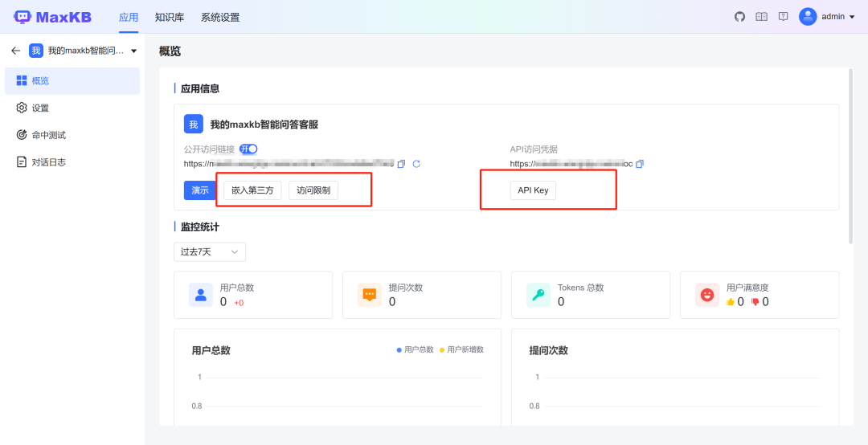This screenshot has height=445, width=868.
Task: Expand the application switcher dropdown
Action: point(134,51)
